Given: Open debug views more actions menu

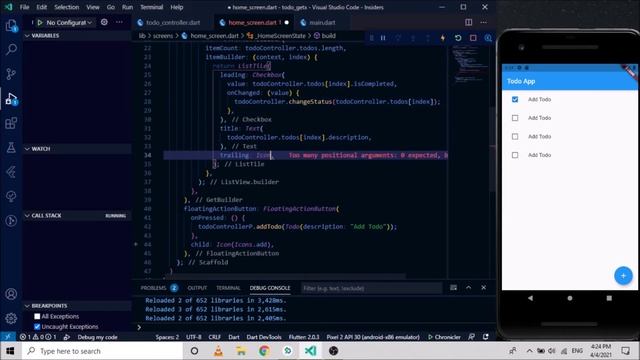Looking at the screenshot, I should pyautogui.click(x=119, y=22).
